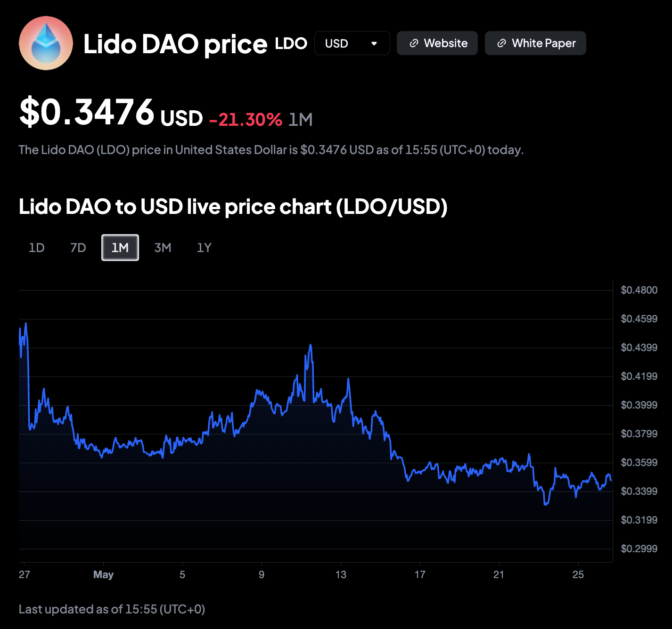Open the USD currency selector

pyautogui.click(x=352, y=43)
